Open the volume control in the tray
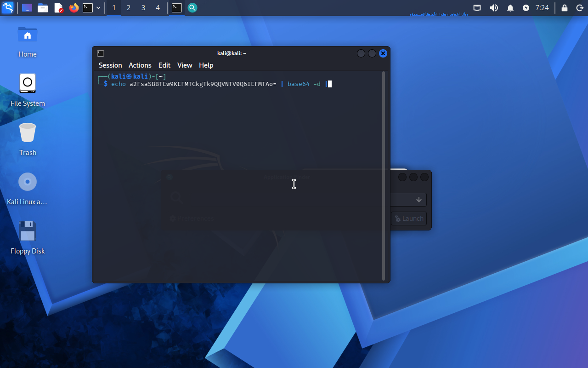588x368 pixels. click(494, 8)
